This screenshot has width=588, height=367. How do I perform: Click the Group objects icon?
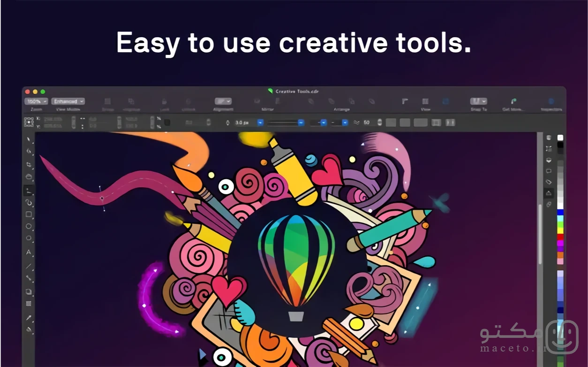(107, 101)
